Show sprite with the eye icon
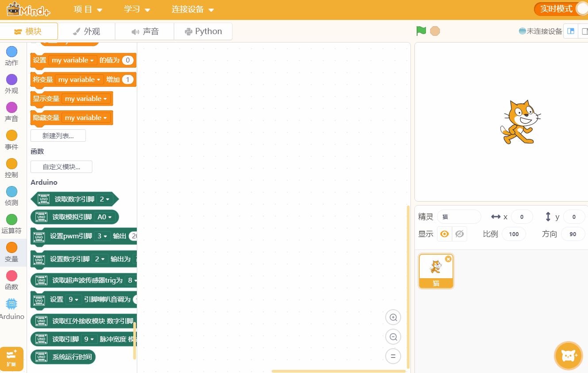The image size is (588, 373). coord(445,234)
